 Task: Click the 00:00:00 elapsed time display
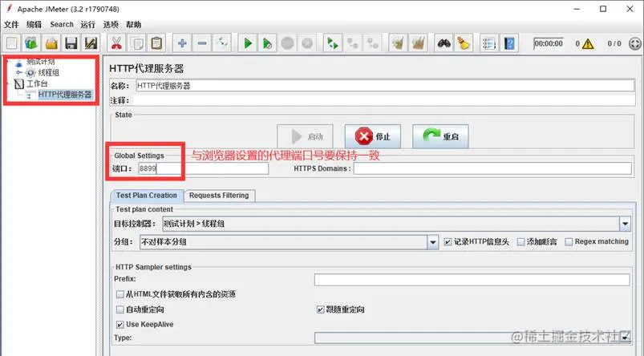coord(549,43)
